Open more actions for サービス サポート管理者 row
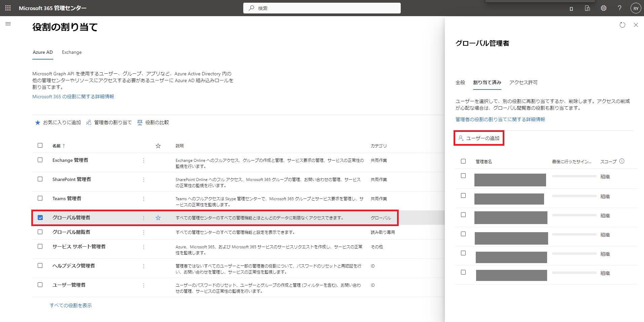This screenshot has height=322, width=644. pyautogui.click(x=144, y=247)
